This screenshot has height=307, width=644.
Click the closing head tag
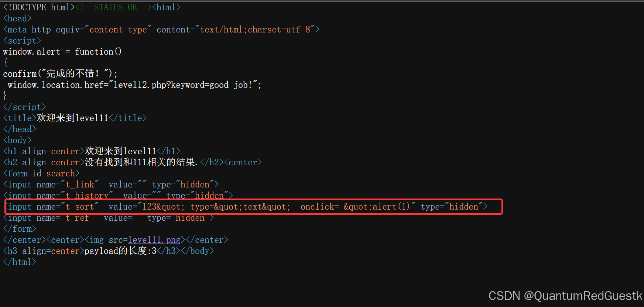click(20, 129)
